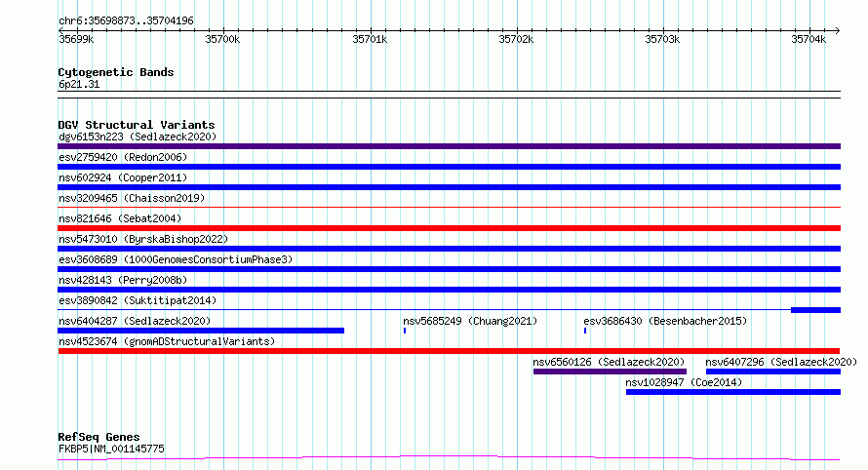Click the magenta FKBP5 gene line
Image resolution: width=868 pixels, height=470 pixels.
[x=449, y=457]
